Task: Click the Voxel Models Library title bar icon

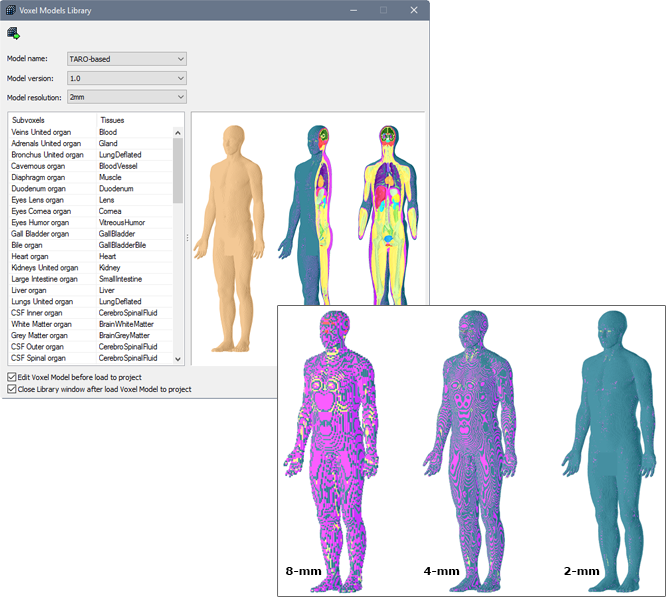Action: (11, 10)
